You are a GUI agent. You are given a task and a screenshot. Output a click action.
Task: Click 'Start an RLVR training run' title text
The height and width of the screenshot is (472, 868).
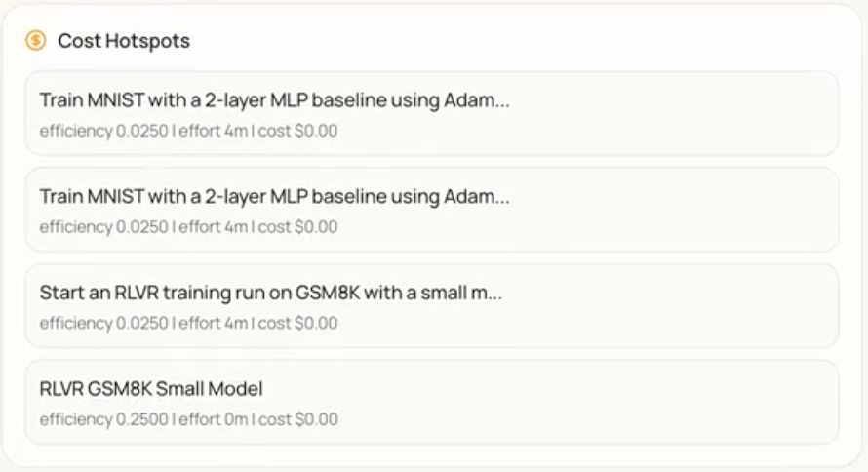pyautogui.click(x=270, y=293)
